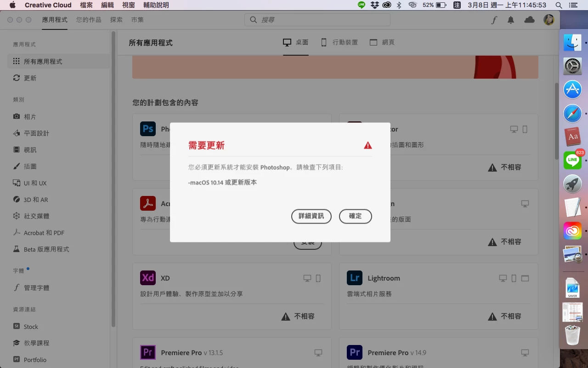
Task: Click the XD card's 不相容 text
Action: (304, 316)
